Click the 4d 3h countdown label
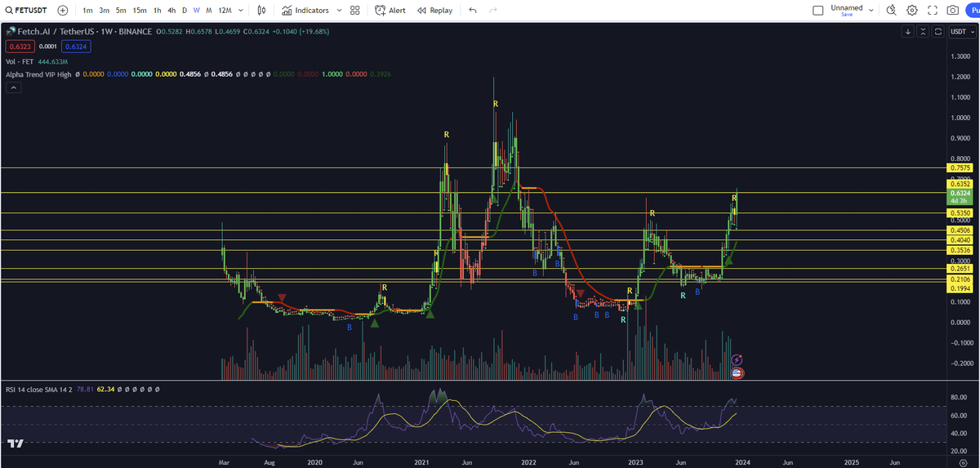The width and height of the screenshot is (980, 468). (959, 201)
